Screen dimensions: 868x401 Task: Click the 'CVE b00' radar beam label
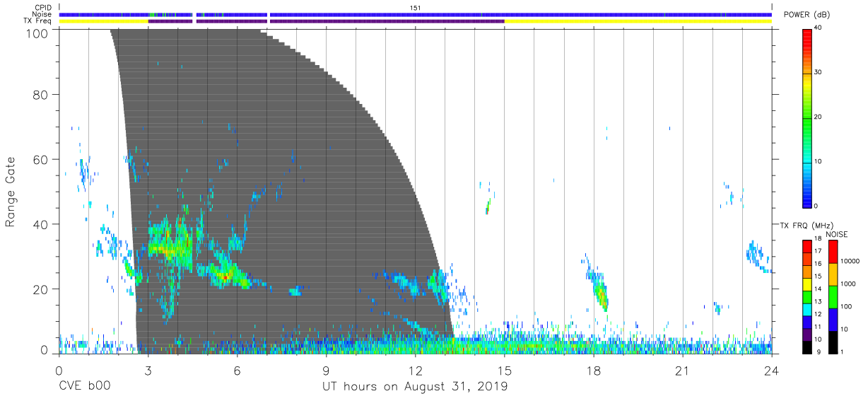(84, 387)
